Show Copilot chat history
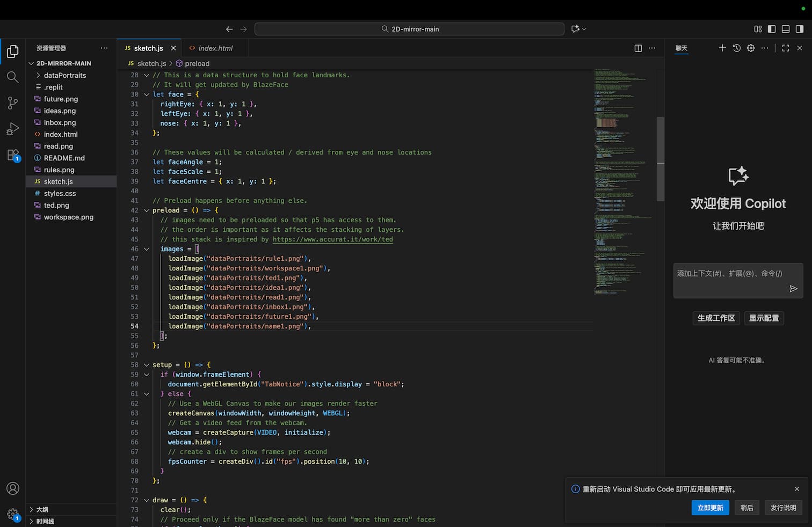 [x=737, y=48]
